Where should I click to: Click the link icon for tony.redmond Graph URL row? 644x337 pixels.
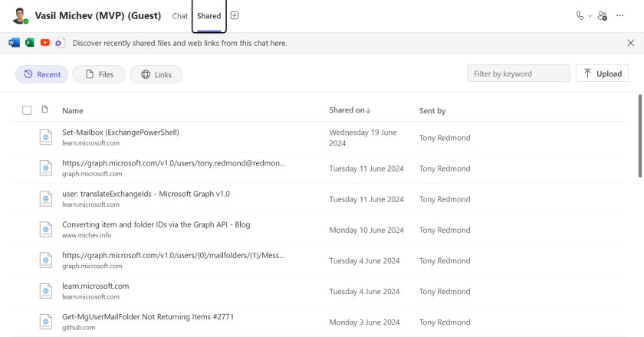tap(46, 168)
